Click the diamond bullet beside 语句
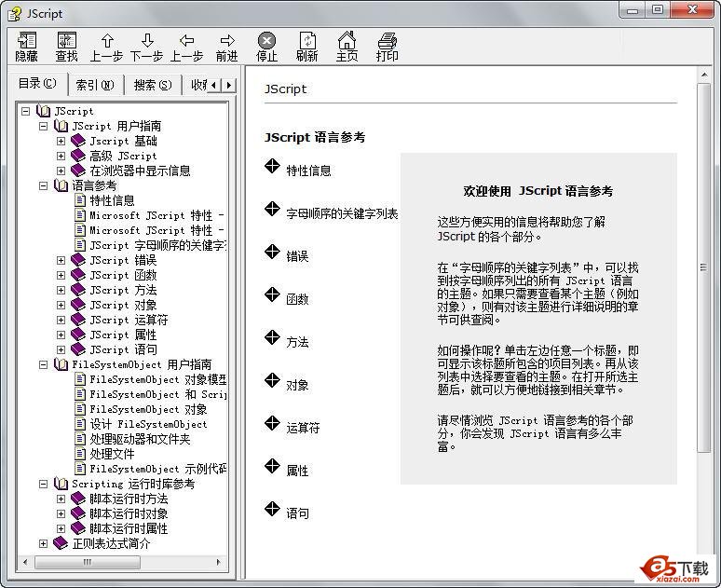 point(272,509)
